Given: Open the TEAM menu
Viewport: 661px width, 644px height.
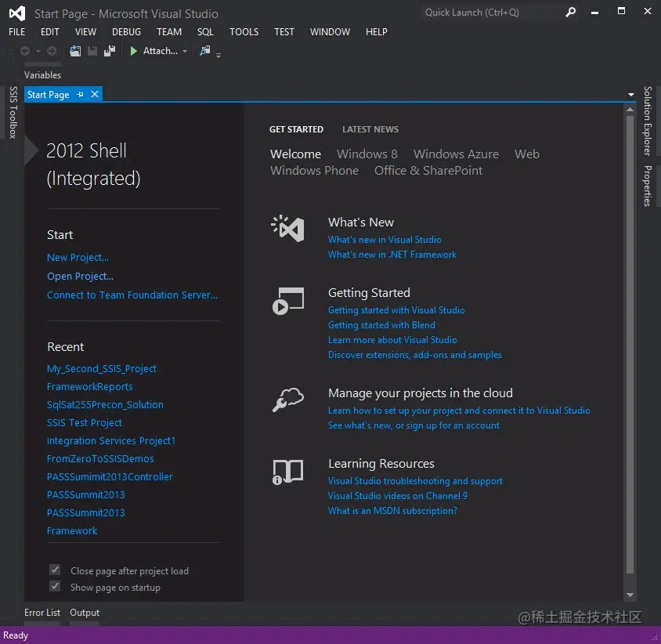Looking at the screenshot, I should (x=169, y=32).
